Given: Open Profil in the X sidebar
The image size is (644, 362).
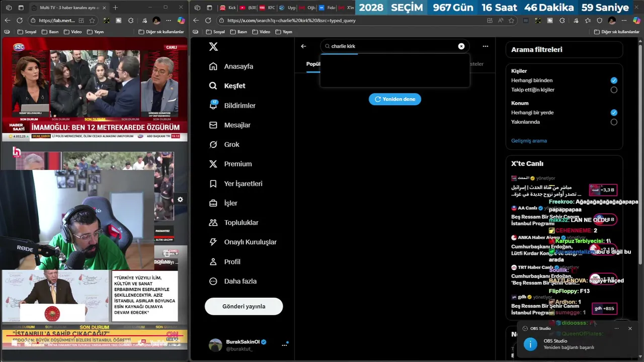Looking at the screenshot, I should [x=225, y=262].
